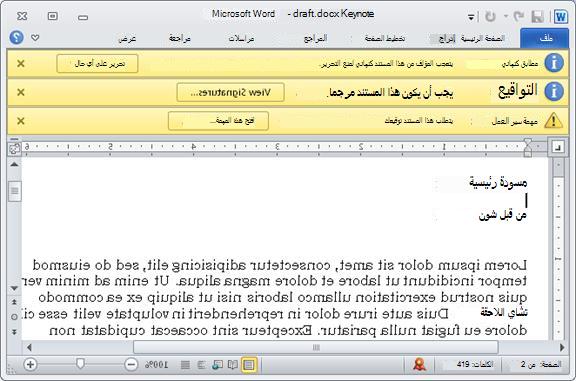This screenshot has width=576, height=381.
Task: Click the Save icon in quick access toolbar
Action: [x=537, y=17]
